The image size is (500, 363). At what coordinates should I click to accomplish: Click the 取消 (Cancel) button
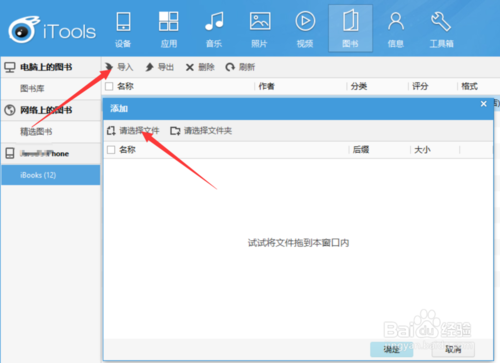[x=453, y=349]
